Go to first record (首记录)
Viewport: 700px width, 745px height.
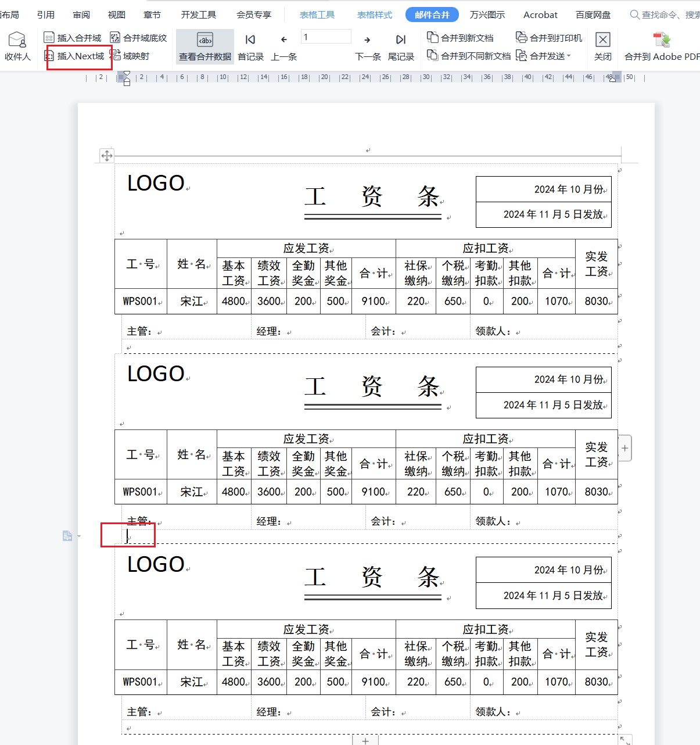pos(250,46)
